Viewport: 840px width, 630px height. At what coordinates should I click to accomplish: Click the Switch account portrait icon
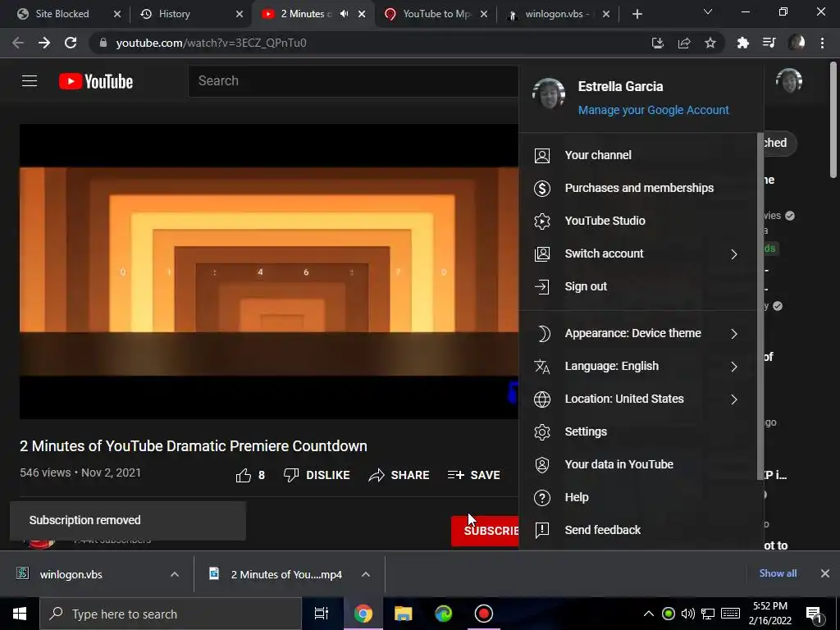click(x=542, y=254)
